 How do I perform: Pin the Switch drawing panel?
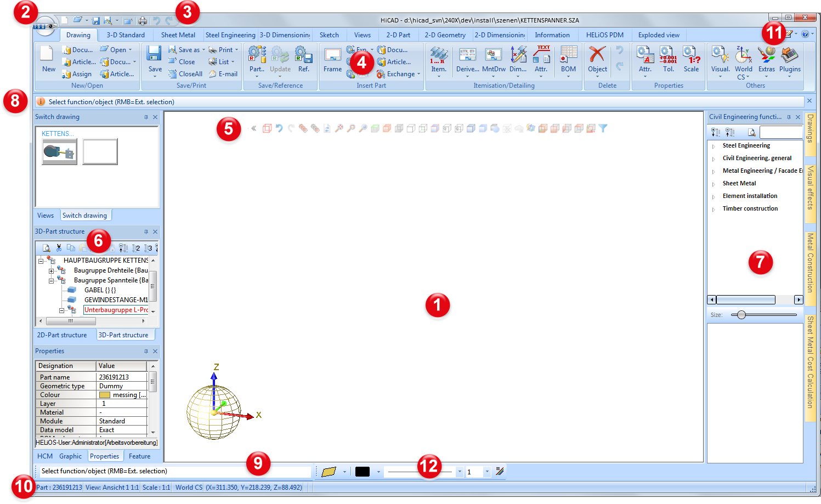click(146, 117)
